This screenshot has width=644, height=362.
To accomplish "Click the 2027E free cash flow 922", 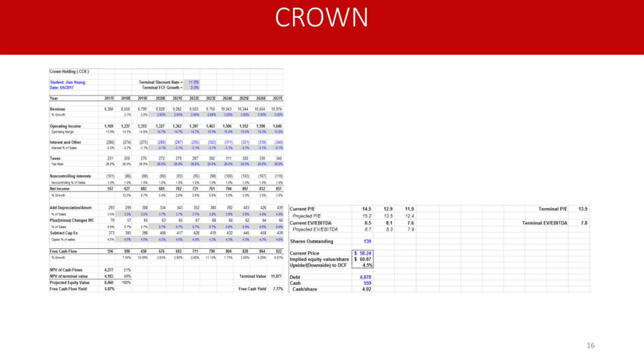I will pyautogui.click(x=279, y=251).
